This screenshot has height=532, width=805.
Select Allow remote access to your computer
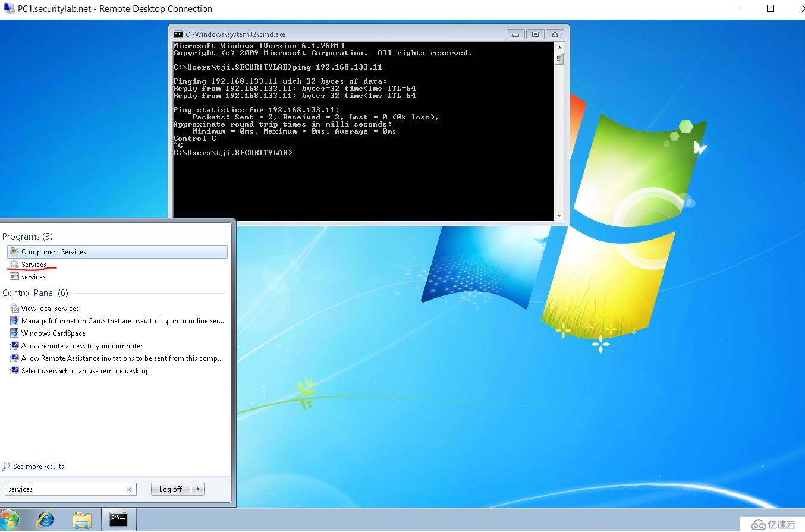pos(82,346)
